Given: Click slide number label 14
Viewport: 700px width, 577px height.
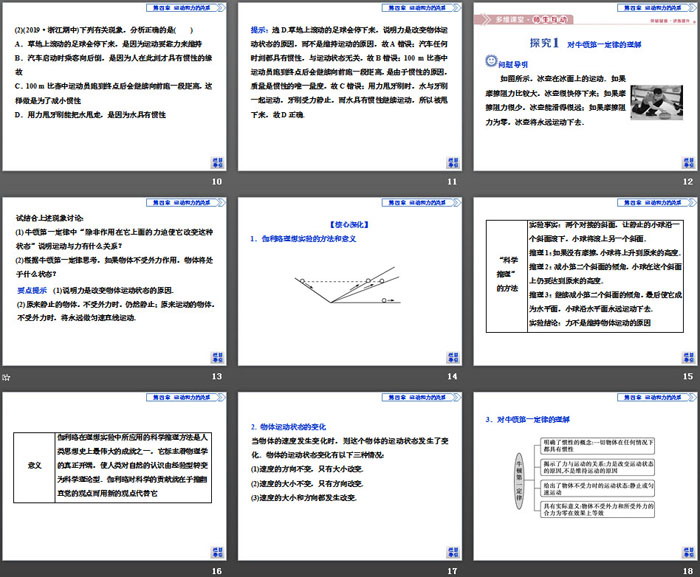Looking at the screenshot, I should tap(452, 376).
